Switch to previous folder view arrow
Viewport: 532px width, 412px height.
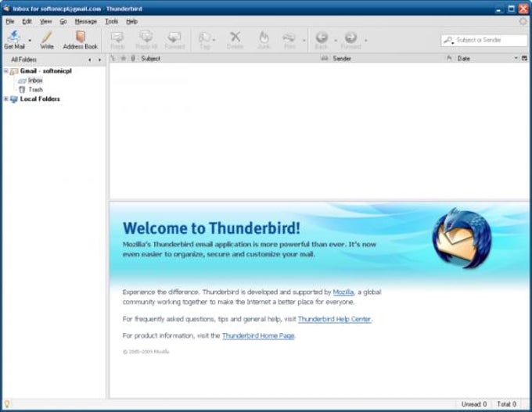point(89,59)
